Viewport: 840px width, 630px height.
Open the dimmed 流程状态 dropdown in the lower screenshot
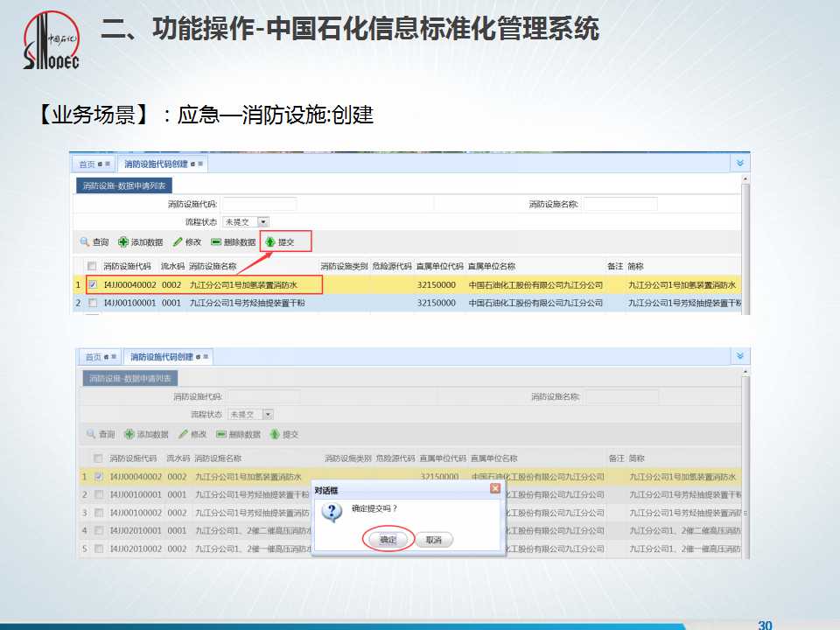coord(268,414)
